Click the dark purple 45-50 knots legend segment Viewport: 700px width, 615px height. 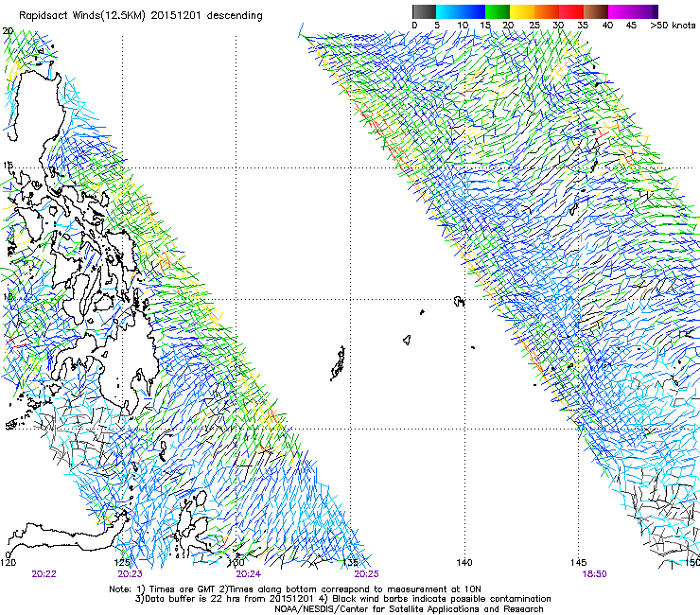pyautogui.click(x=645, y=11)
